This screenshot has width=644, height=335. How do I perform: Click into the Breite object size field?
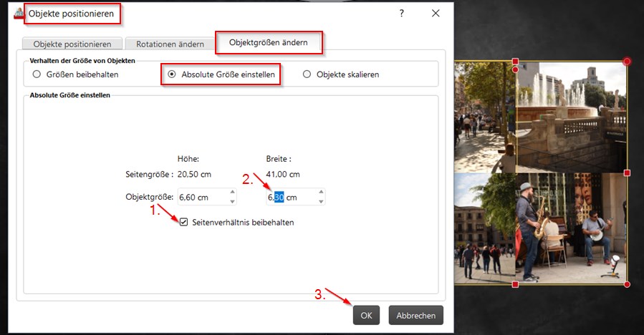click(x=290, y=197)
